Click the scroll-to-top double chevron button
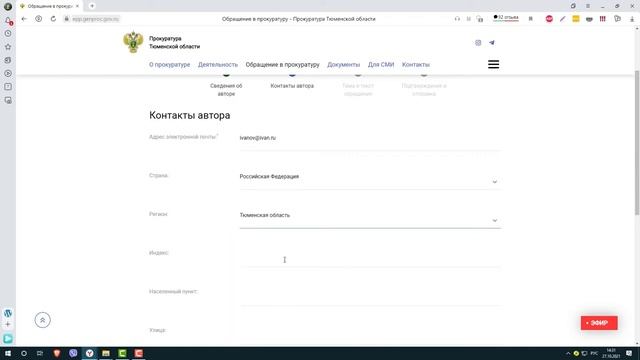The height and width of the screenshot is (360, 640). (42, 320)
